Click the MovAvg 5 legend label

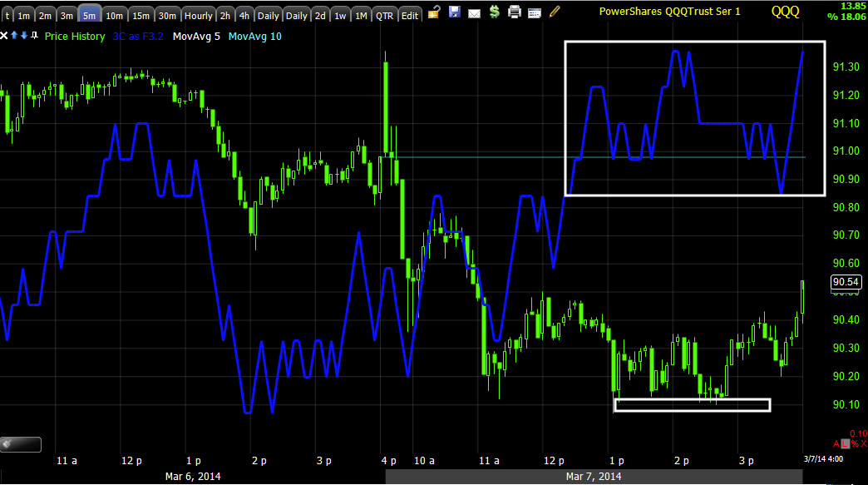click(196, 37)
